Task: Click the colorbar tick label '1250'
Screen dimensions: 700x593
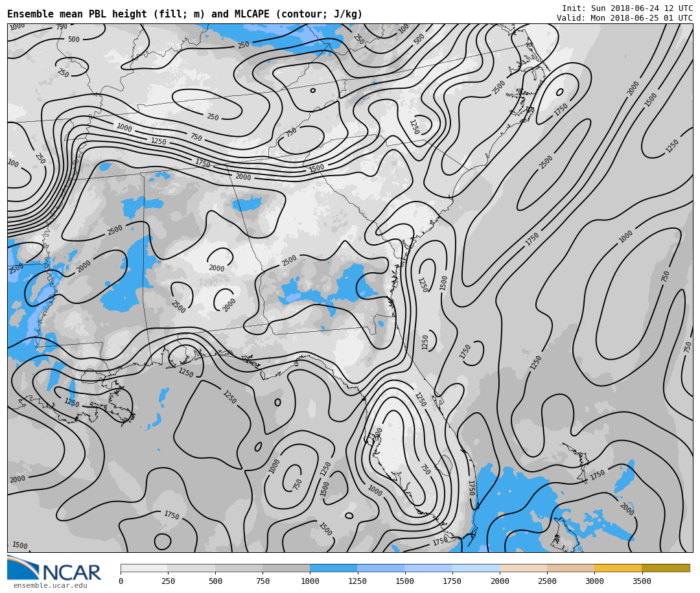Action: (357, 581)
